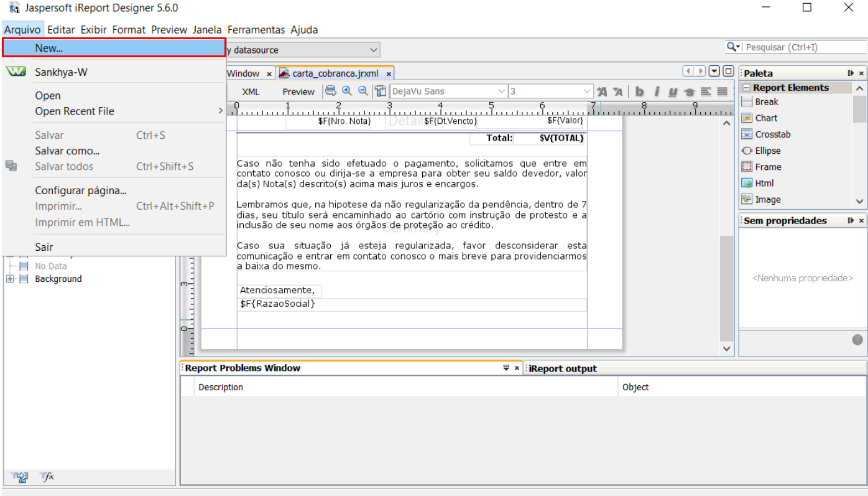This screenshot has height=496, width=868.
Task: Switch to the XML view
Action: (251, 91)
